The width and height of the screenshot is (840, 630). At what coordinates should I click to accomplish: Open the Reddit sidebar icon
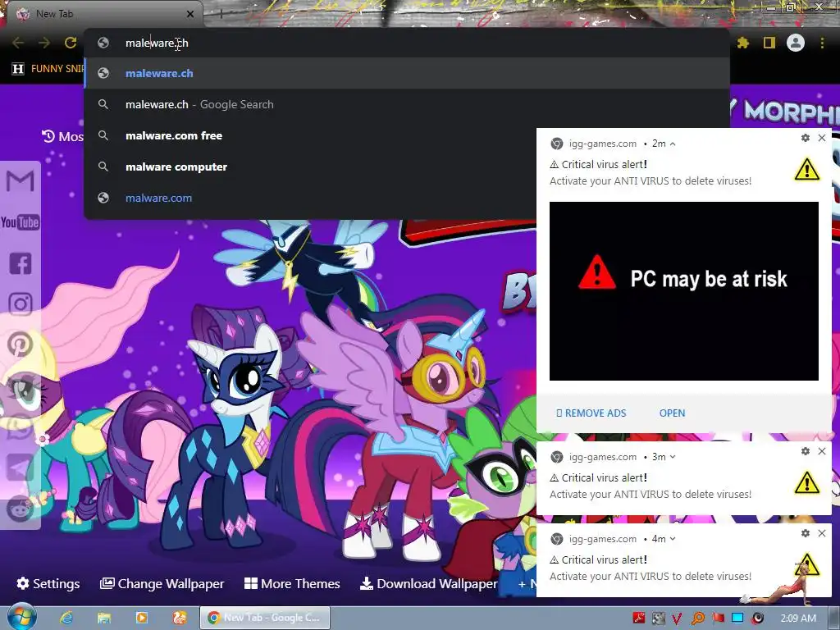pyautogui.click(x=21, y=508)
